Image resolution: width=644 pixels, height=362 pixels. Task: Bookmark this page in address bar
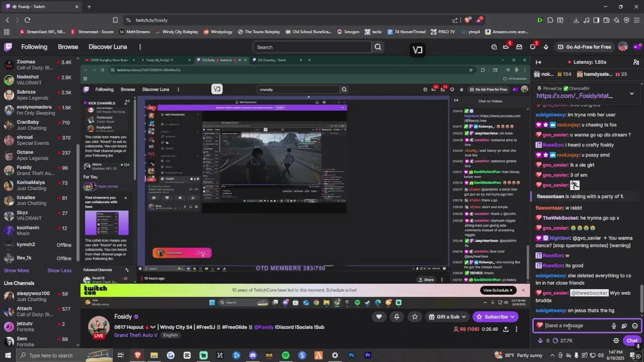coord(115,20)
